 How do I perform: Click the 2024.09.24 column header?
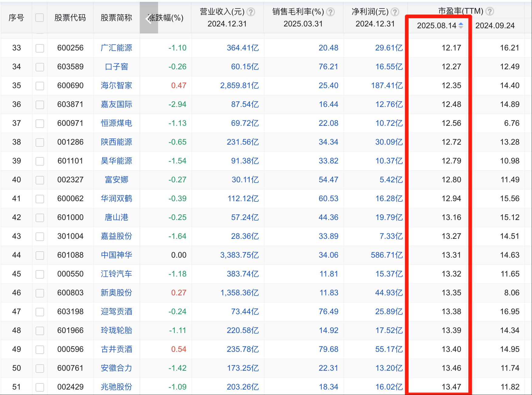pyautogui.click(x=495, y=26)
